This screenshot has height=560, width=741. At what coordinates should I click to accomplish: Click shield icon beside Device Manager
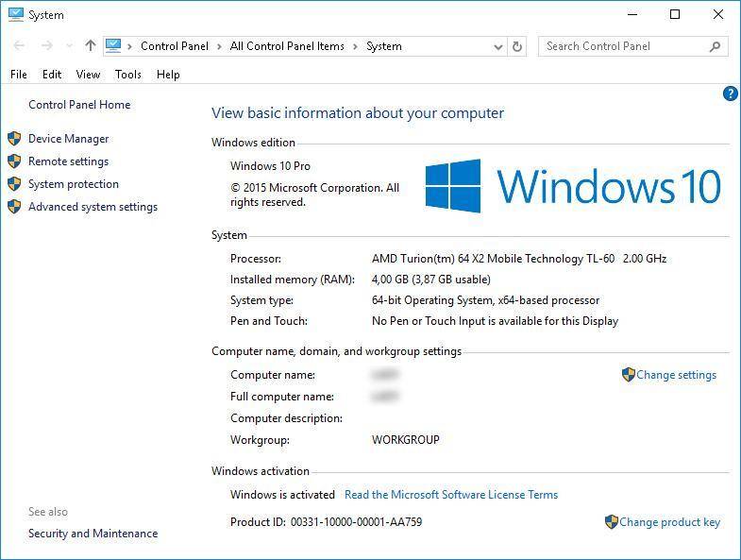14,139
